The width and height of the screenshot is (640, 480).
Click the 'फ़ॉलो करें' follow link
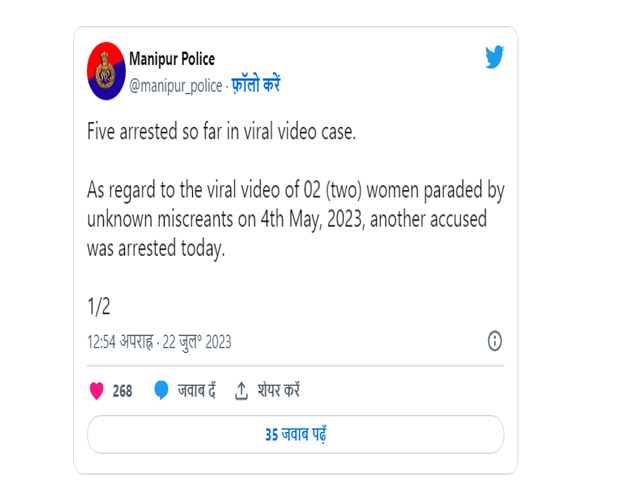(x=256, y=85)
